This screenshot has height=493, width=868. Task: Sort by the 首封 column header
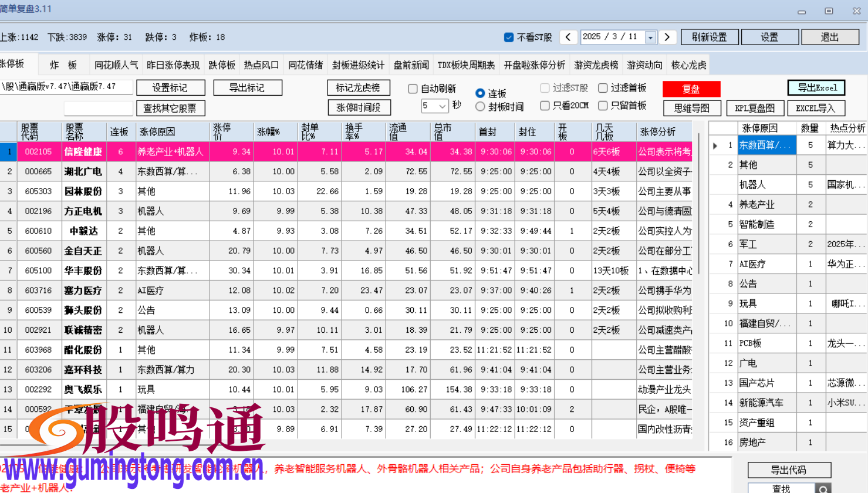tap(495, 131)
